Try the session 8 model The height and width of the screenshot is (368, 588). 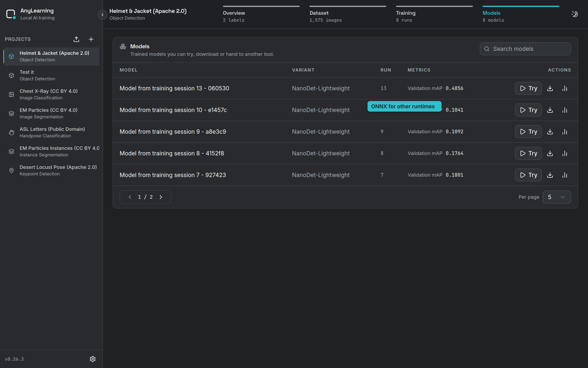[x=528, y=153]
